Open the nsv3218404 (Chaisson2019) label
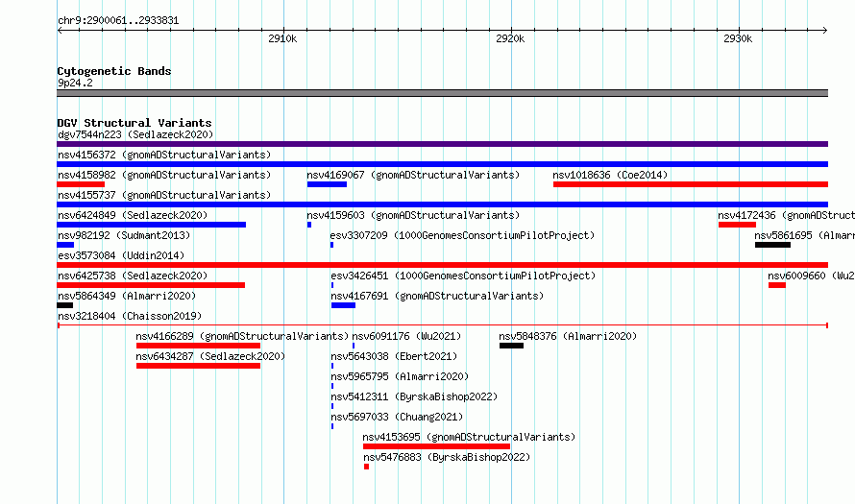This screenshot has width=855, height=504. [130, 316]
